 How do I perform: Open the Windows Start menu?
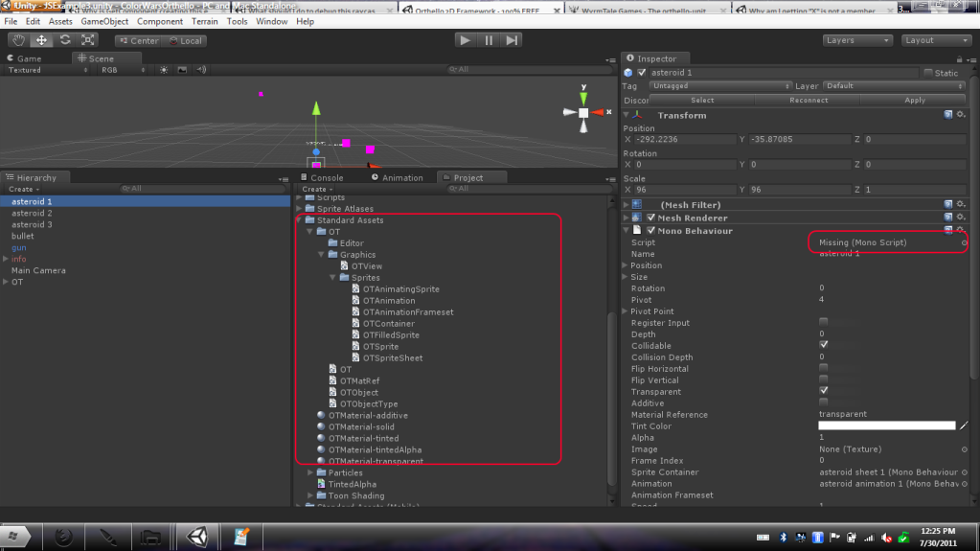click(13, 536)
